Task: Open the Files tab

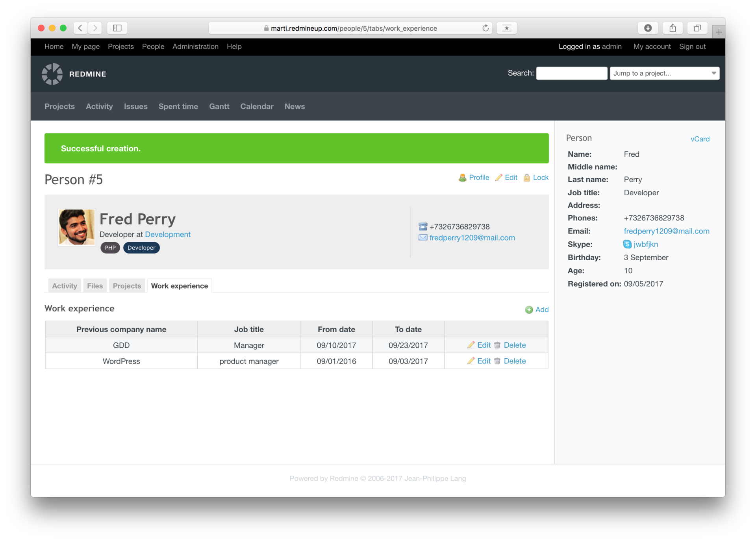Action: (x=95, y=286)
